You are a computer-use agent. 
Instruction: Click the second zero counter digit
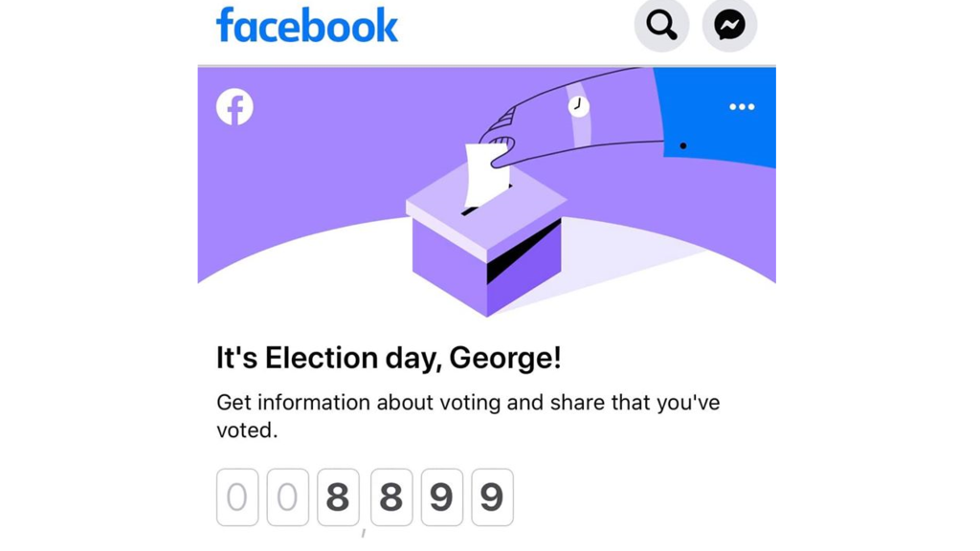pos(287,497)
